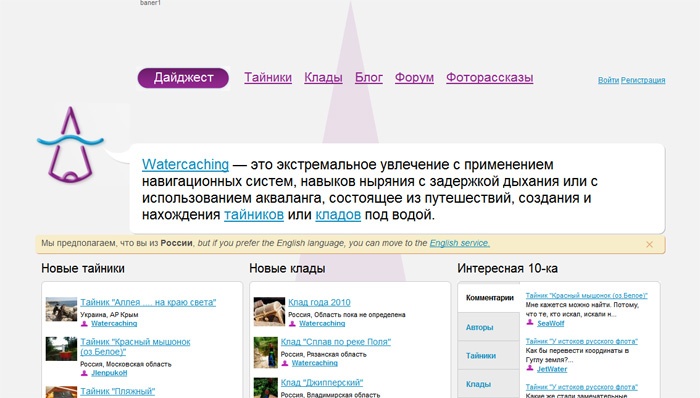Select the Клады tab in Интересная 10-ка
The width and height of the screenshot is (700, 398).
[x=489, y=384]
